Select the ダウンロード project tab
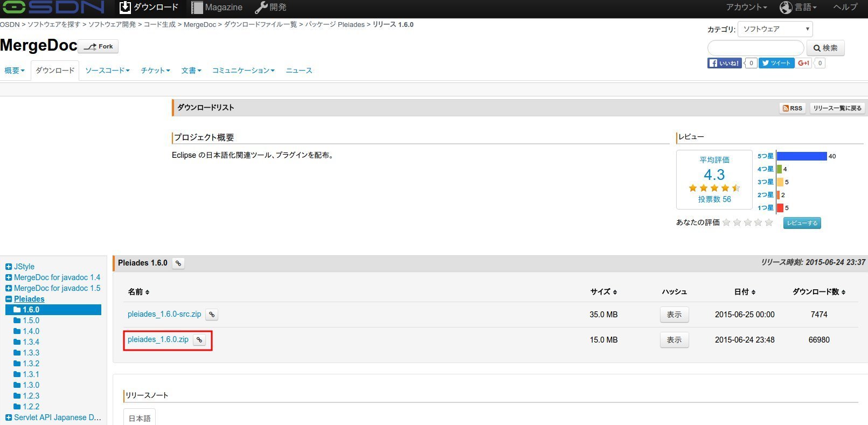The height and width of the screenshot is (425, 868). coord(55,71)
